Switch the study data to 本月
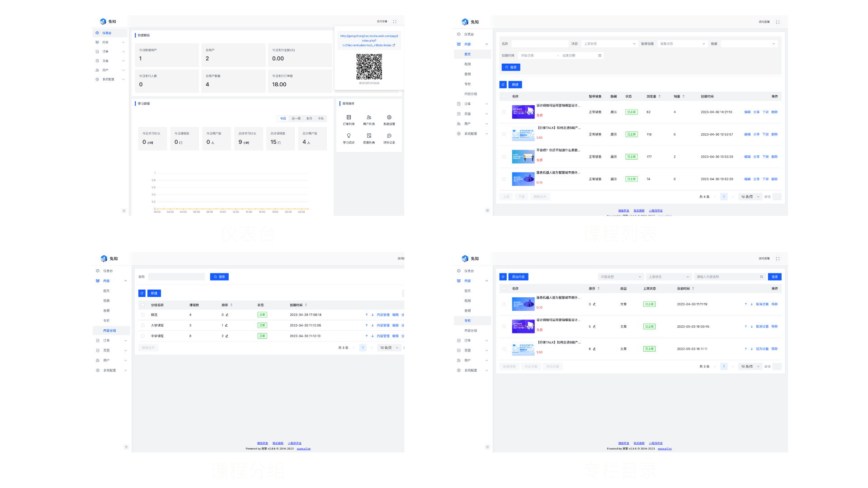Screen dimensions: 868x488 tap(309, 118)
